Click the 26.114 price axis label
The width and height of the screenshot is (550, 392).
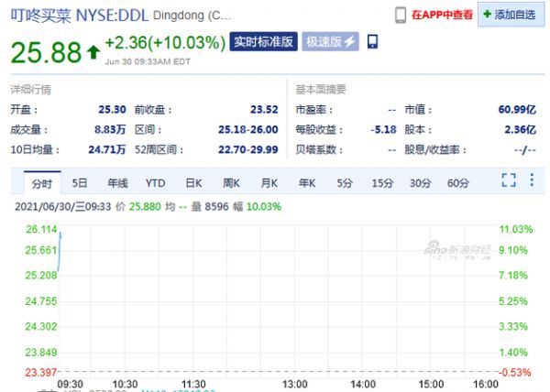(41, 230)
